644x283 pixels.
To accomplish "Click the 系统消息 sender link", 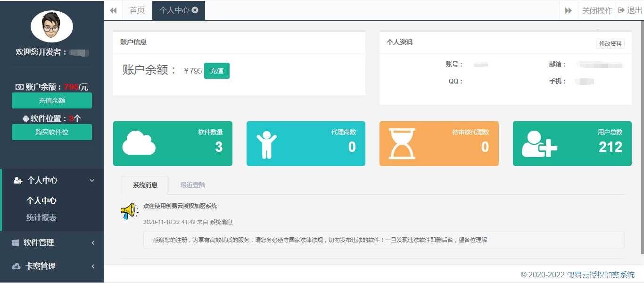I will [x=221, y=222].
